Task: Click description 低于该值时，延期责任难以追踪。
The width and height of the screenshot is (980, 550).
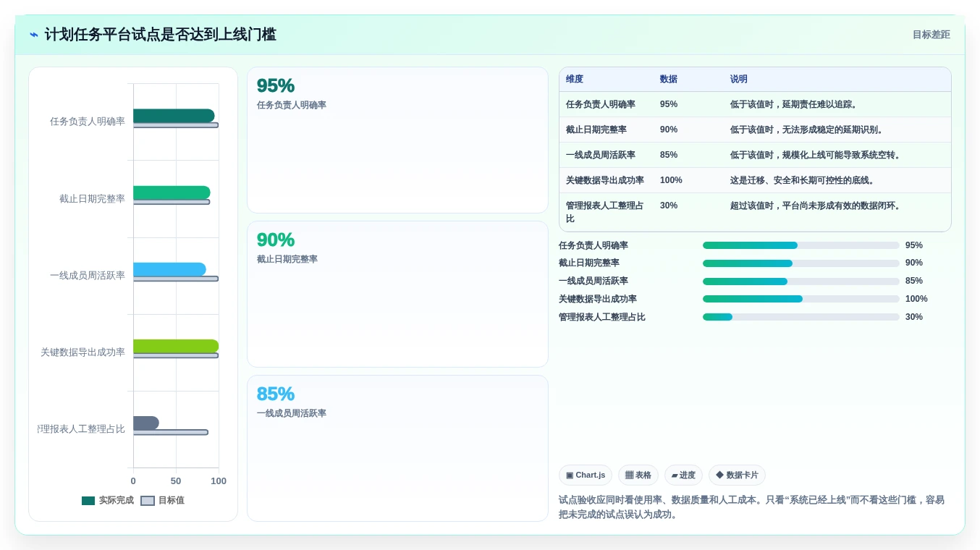Action: [x=794, y=105]
